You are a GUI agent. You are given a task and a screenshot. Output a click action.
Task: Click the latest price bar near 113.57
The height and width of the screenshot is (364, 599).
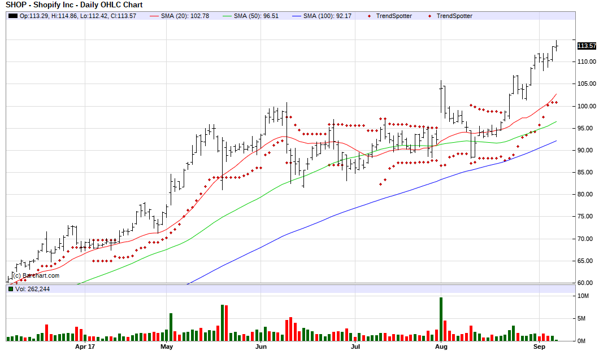[x=557, y=45]
